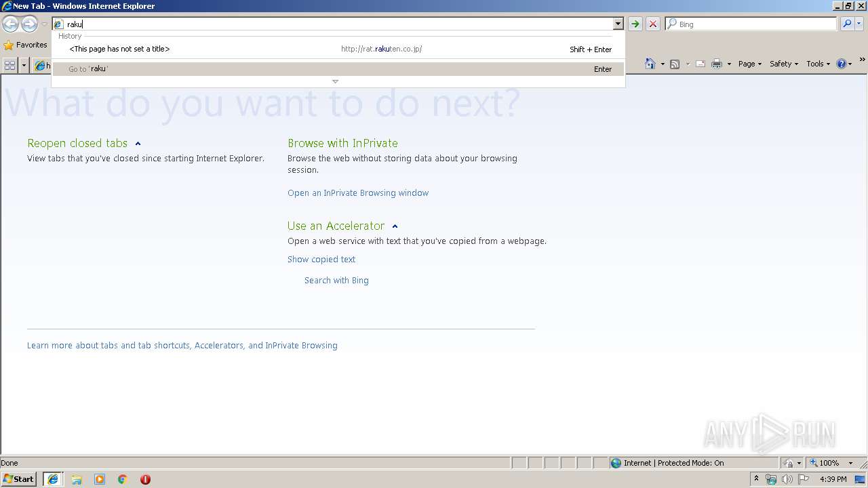Open the Print dropdown arrow
Screen dimensions: 868x488
pyautogui.click(x=729, y=64)
